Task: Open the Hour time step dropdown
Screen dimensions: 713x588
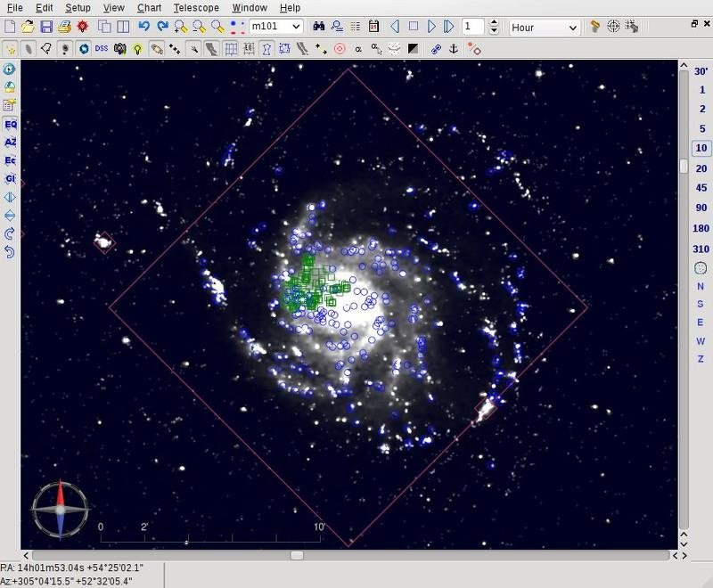Action: click(544, 27)
